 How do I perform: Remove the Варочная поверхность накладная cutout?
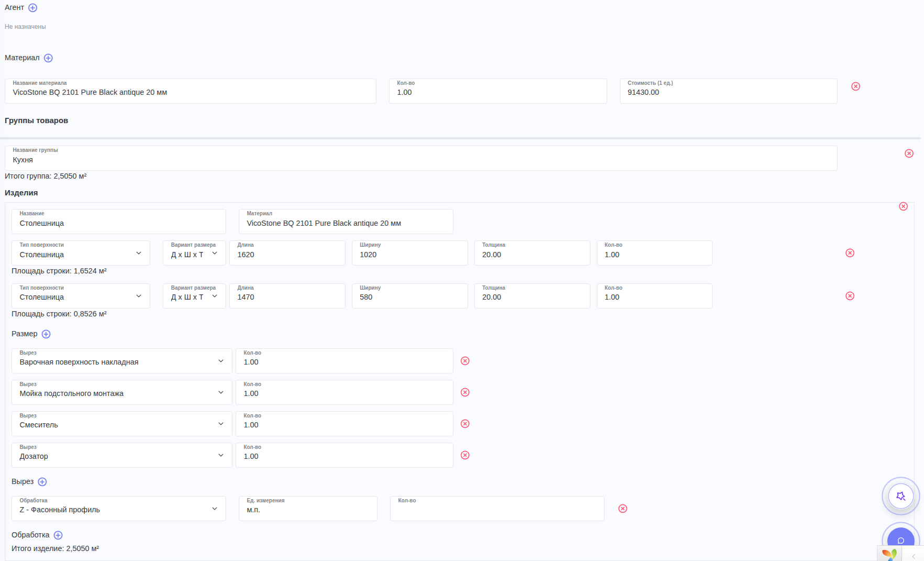click(x=465, y=361)
